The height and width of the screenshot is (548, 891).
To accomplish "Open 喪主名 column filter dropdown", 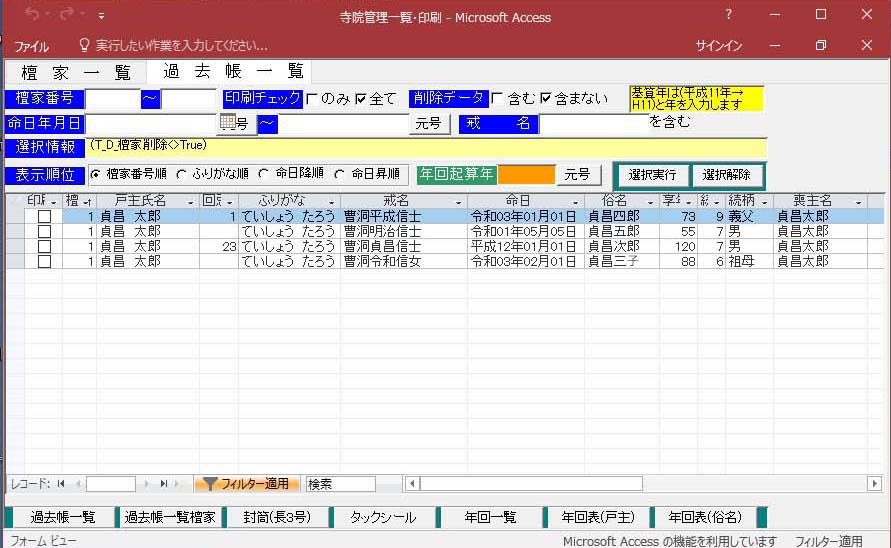I will pyautogui.click(x=858, y=202).
